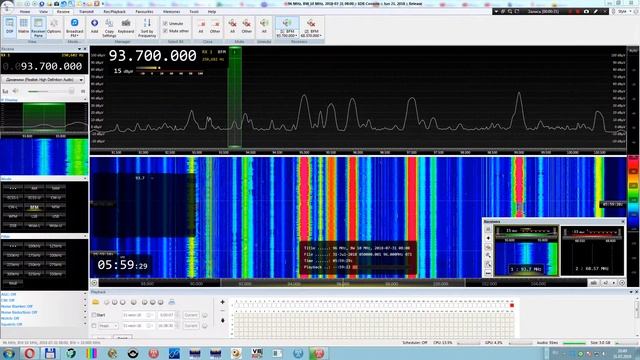Choose the 350kHz filter button
Image resolution: width=640 pixels, height=360 pixels.
pyautogui.click(x=56, y=274)
